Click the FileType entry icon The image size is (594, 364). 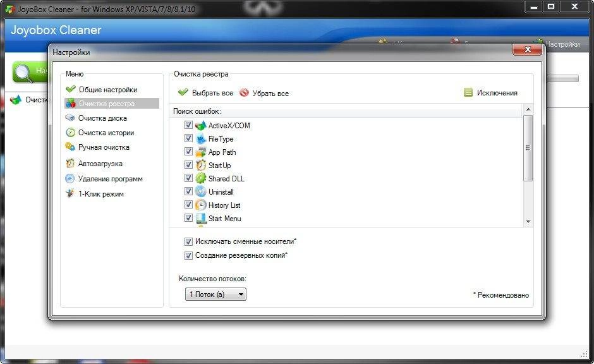200,138
